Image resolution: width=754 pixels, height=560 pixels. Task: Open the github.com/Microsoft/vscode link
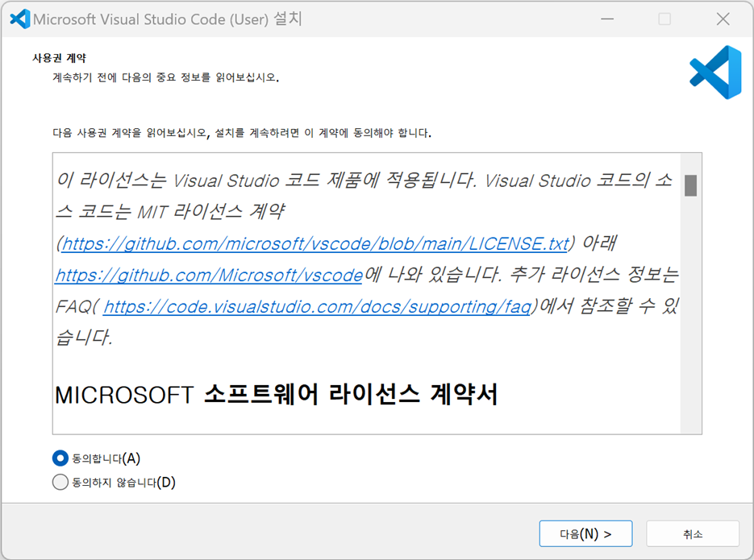click(209, 276)
